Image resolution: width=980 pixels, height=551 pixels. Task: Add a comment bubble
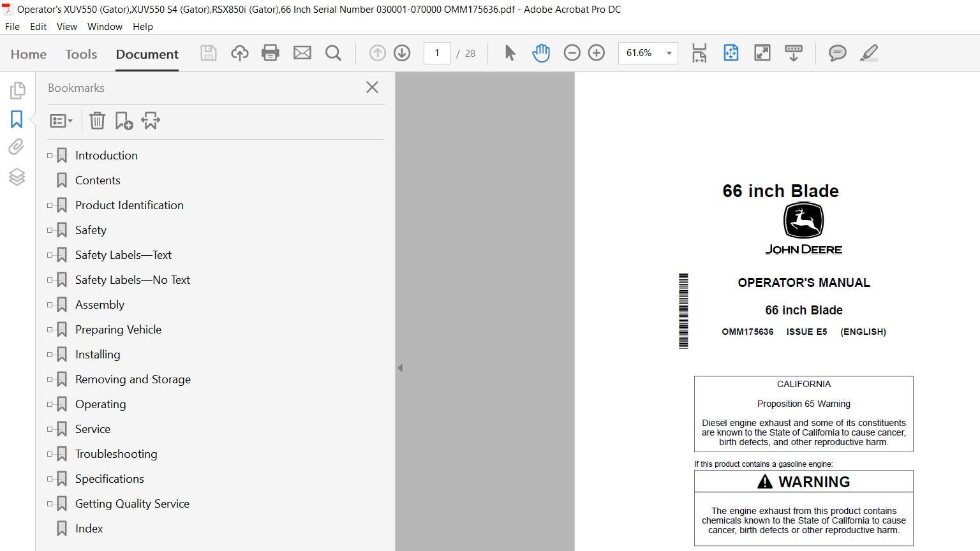[838, 53]
